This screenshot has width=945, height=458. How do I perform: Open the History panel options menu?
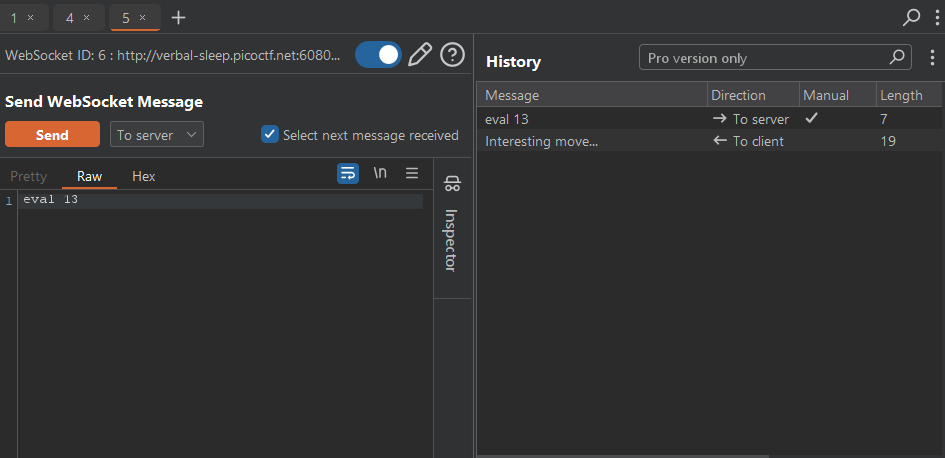tap(932, 58)
